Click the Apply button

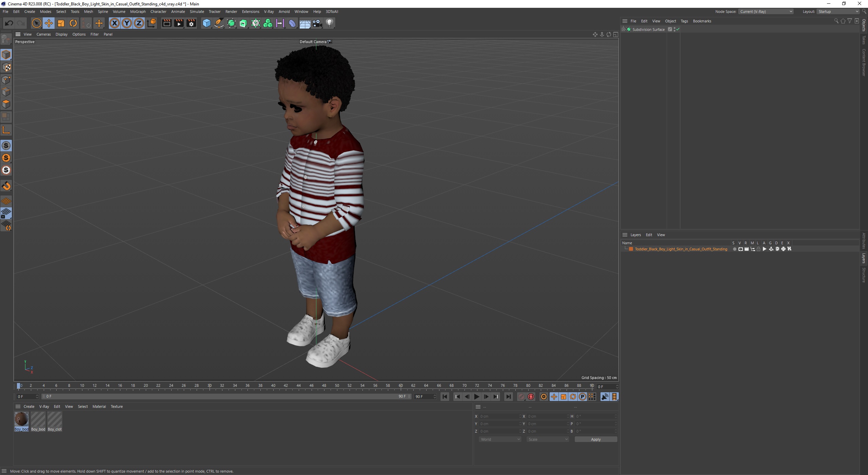pyautogui.click(x=595, y=439)
